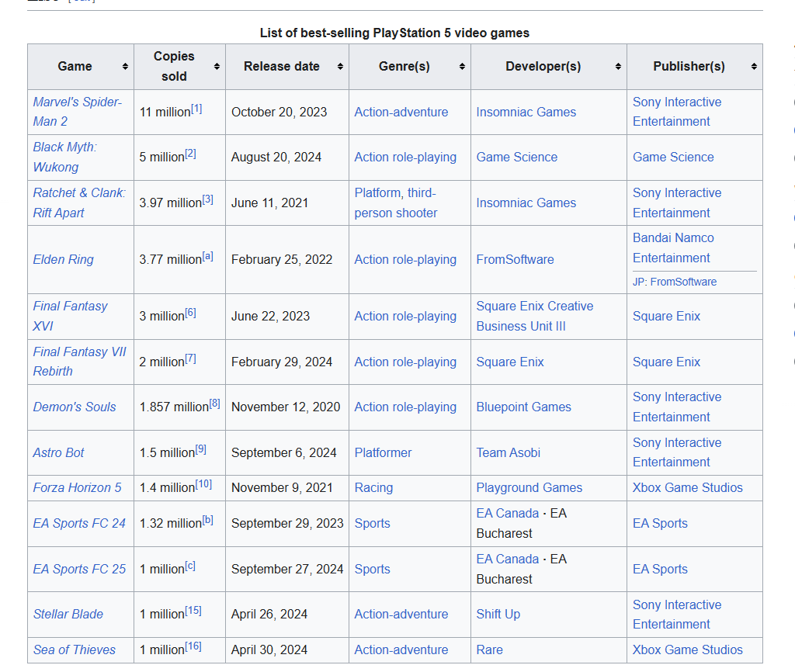Open Game Science link in Developer(s) column
Screen dimensions: 795x672
[x=516, y=157]
